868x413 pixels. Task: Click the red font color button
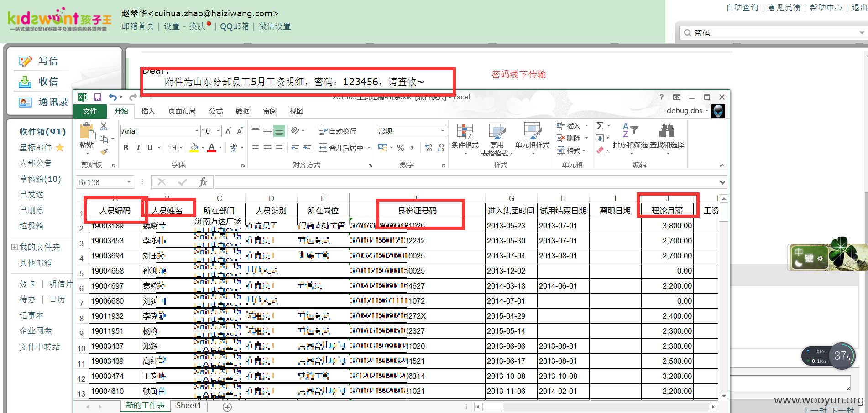point(212,148)
